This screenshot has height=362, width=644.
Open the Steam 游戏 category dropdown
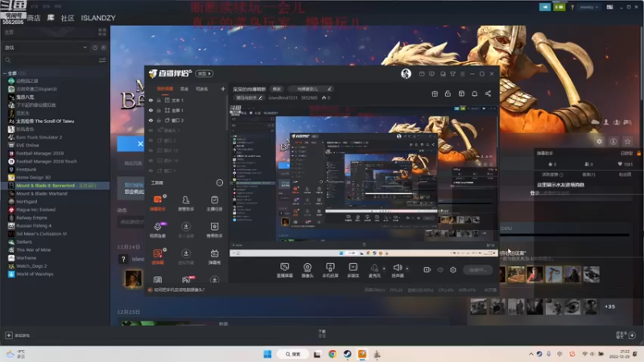pyautogui.click(x=46, y=47)
